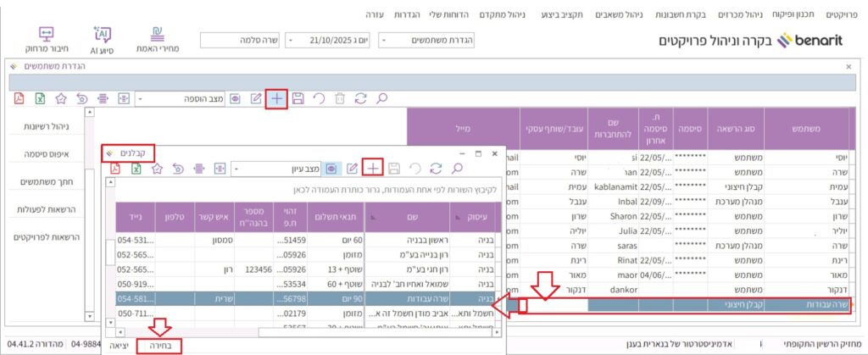868x355 pixels.
Task: Open the הגדרות menu
Action: coord(409,15)
